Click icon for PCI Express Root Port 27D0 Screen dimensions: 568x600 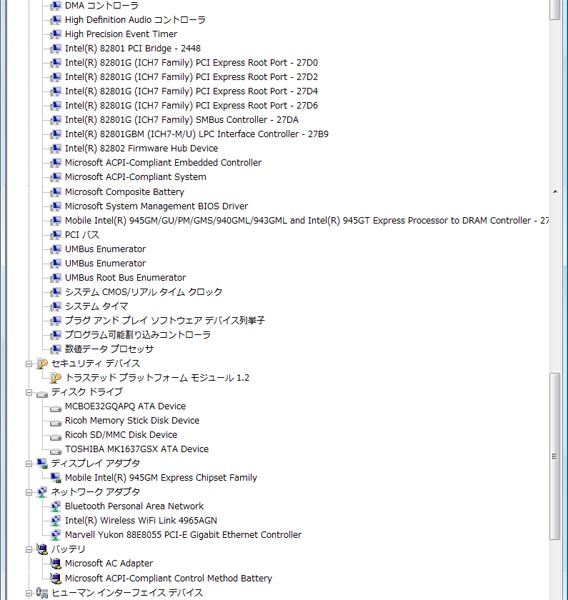click(55, 63)
